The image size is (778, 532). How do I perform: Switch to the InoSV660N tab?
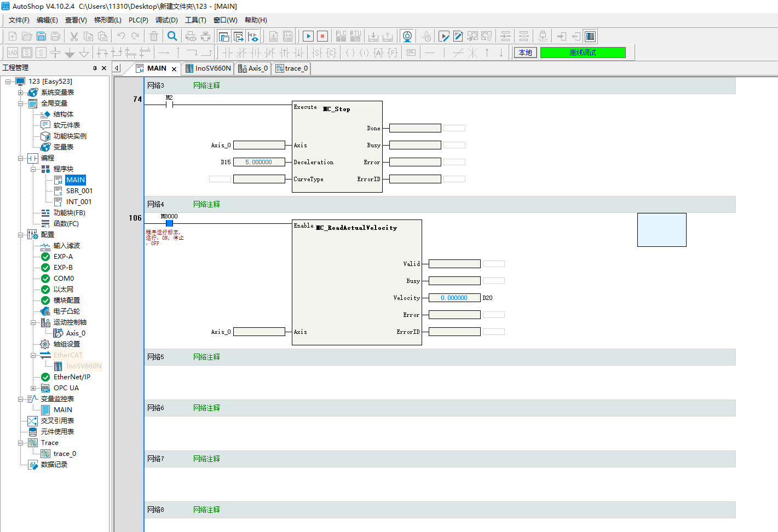(208, 68)
